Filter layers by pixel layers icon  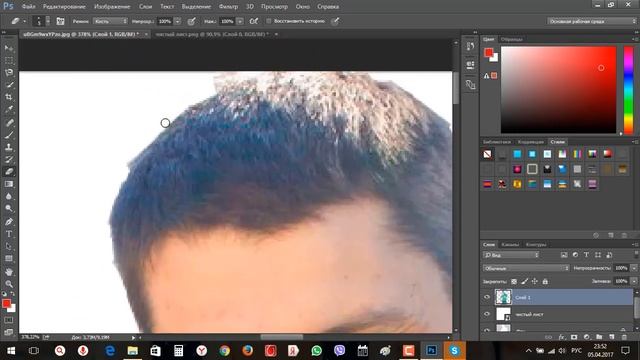[x=564, y=255]
